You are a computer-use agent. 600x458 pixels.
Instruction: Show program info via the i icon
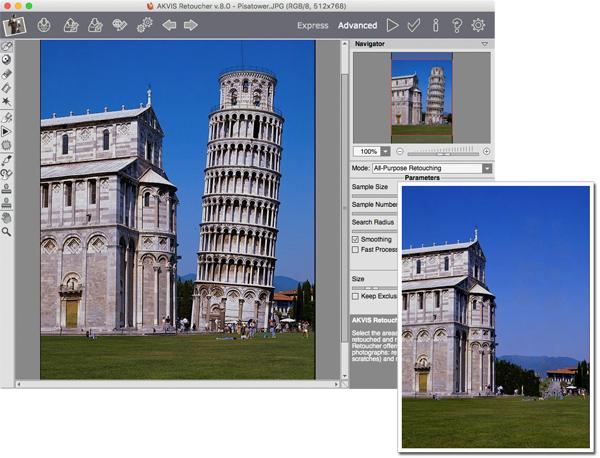point(435,25)
